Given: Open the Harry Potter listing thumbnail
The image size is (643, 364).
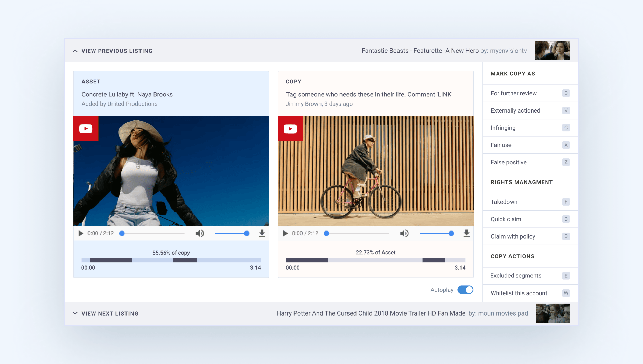Looking at the screenshot, I should click(x=553, y=313).
